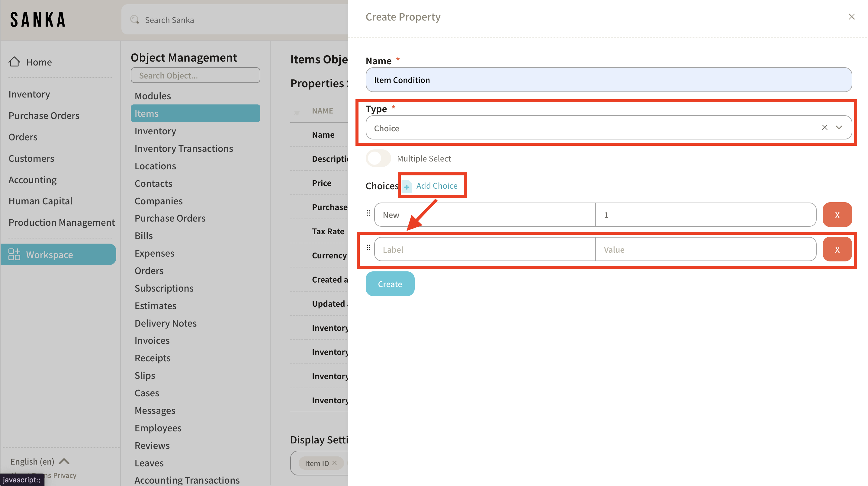Viewport: 868px width, 486px height.
Task: Click the Home house icon
Action: coord(14,62)
